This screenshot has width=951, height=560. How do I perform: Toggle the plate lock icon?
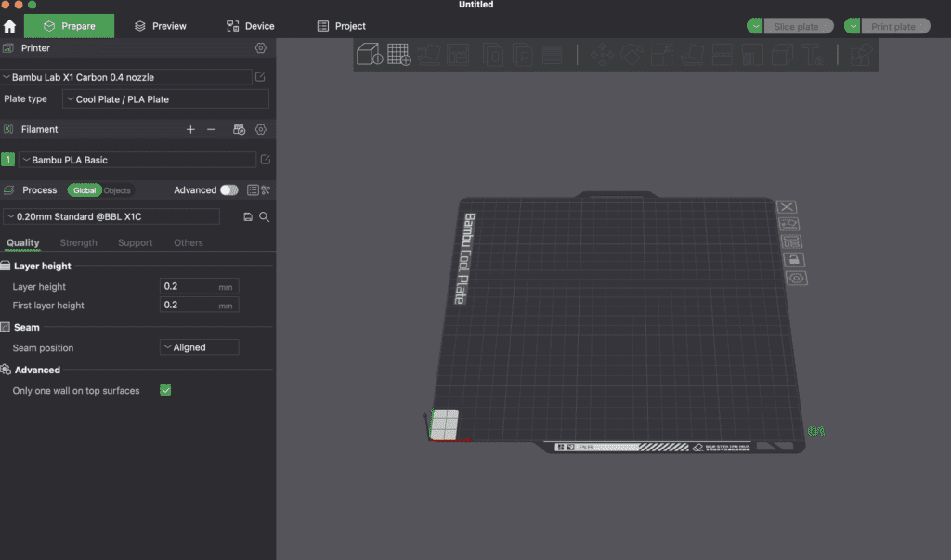(x=794, y=260)
